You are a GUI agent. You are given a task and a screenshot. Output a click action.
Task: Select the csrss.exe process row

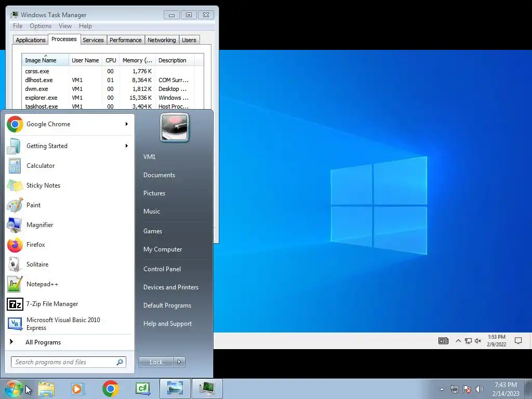[108, 71]
